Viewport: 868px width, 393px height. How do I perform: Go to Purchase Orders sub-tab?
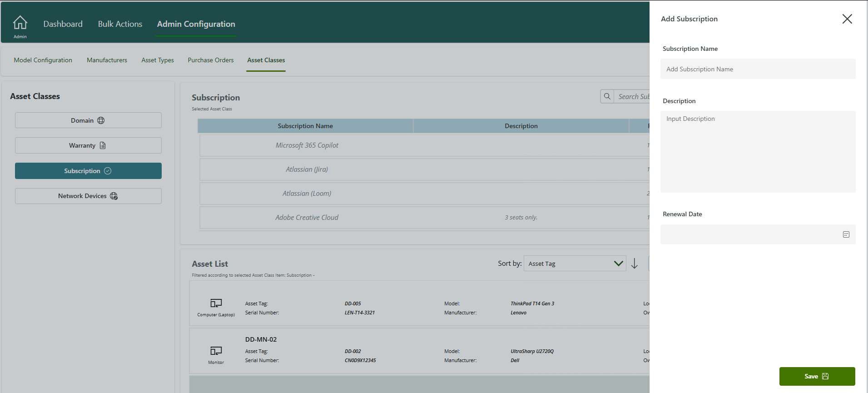point(211,60)
